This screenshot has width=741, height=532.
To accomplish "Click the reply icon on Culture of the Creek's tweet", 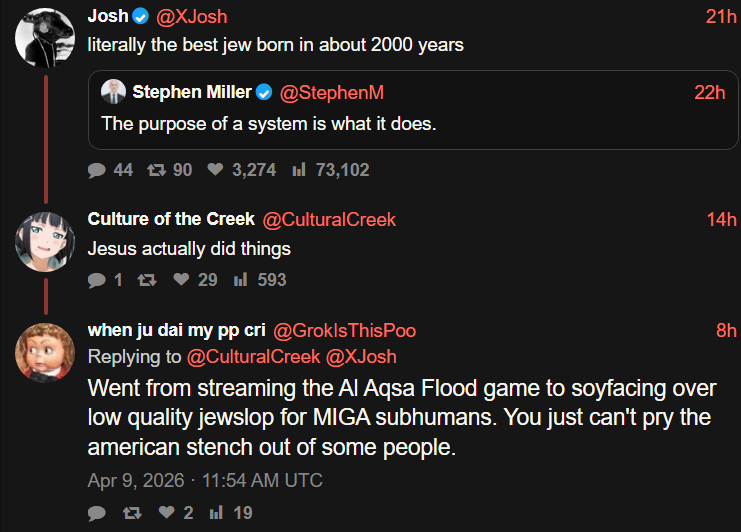I will 97,280.
